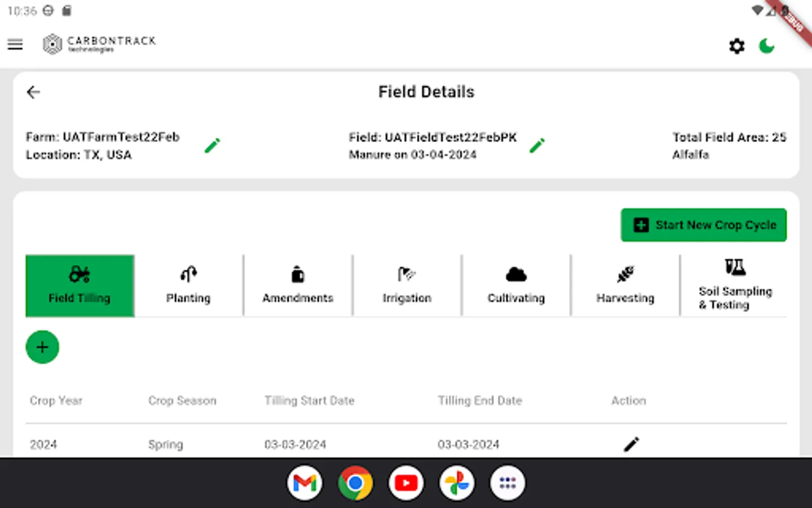Open Gmail from the taskbar
The image size is (812, 508).
click(304, 483)
